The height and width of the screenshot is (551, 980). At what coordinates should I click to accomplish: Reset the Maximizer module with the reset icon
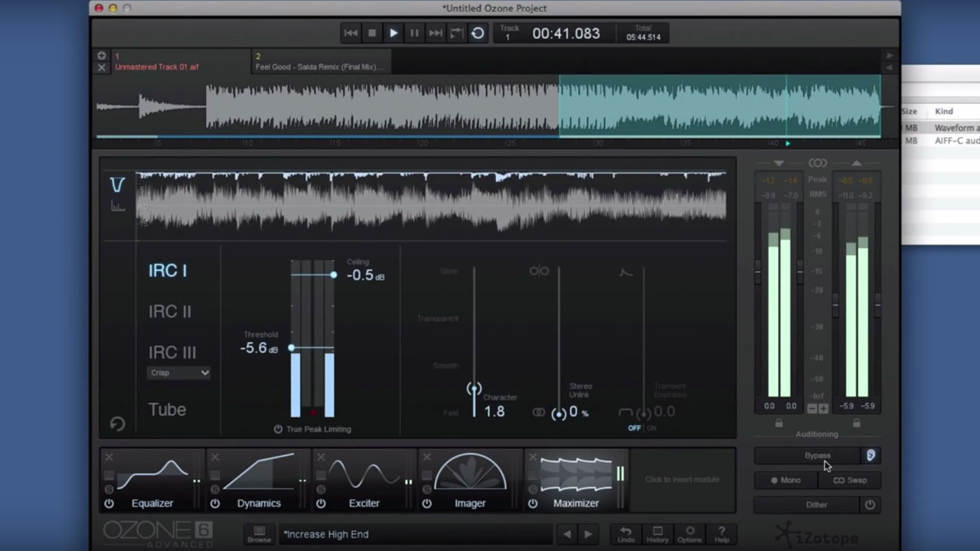(117, 423)
